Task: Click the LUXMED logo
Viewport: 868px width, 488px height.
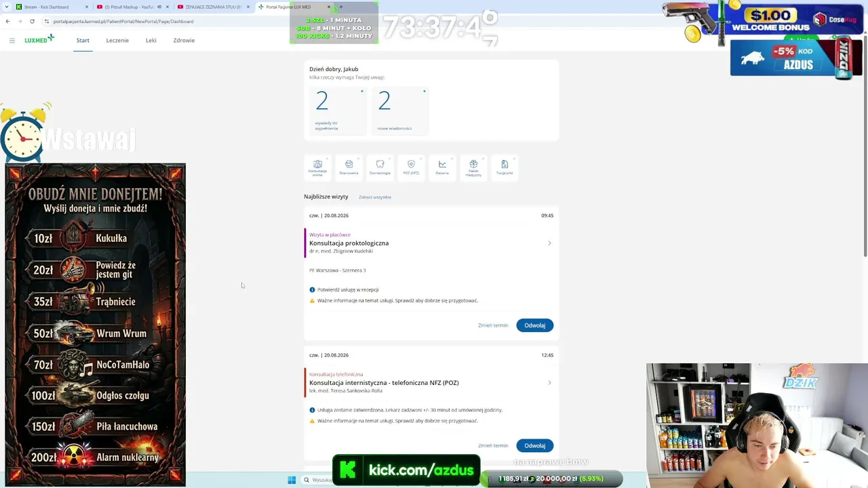Action: (39, 40)
